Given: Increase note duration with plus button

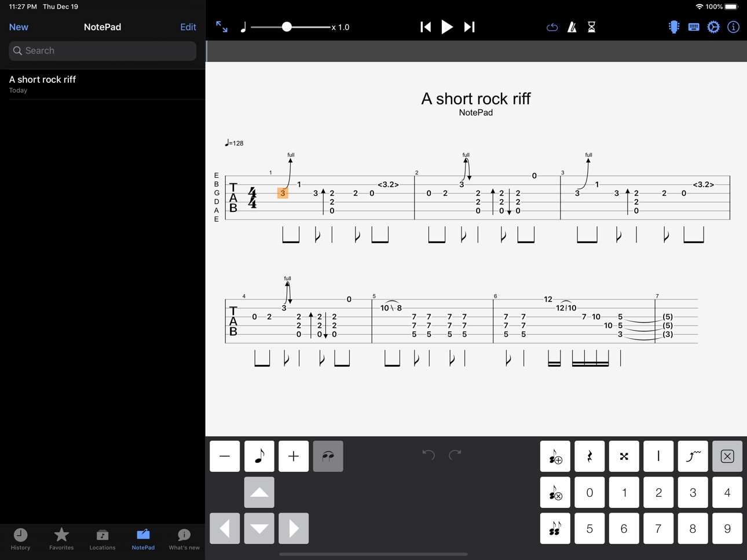Looking at the screenshot, I should click(x=294, y=456).
